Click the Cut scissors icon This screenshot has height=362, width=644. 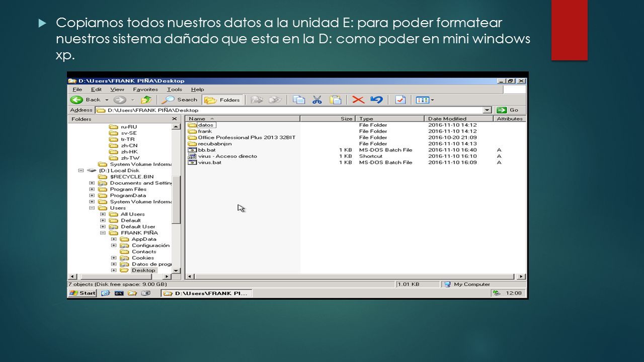[317, 100]
